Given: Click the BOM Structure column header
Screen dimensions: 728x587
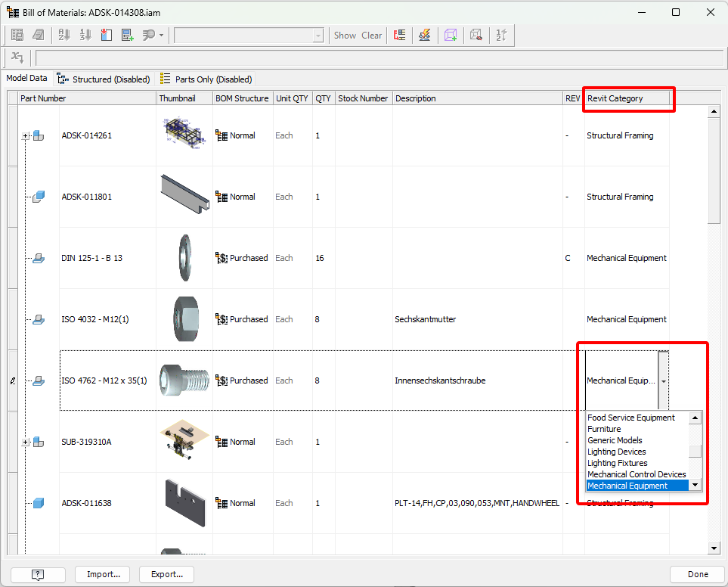Looking at the screenshot, I should pyautogui.click(x=243, y=98).
